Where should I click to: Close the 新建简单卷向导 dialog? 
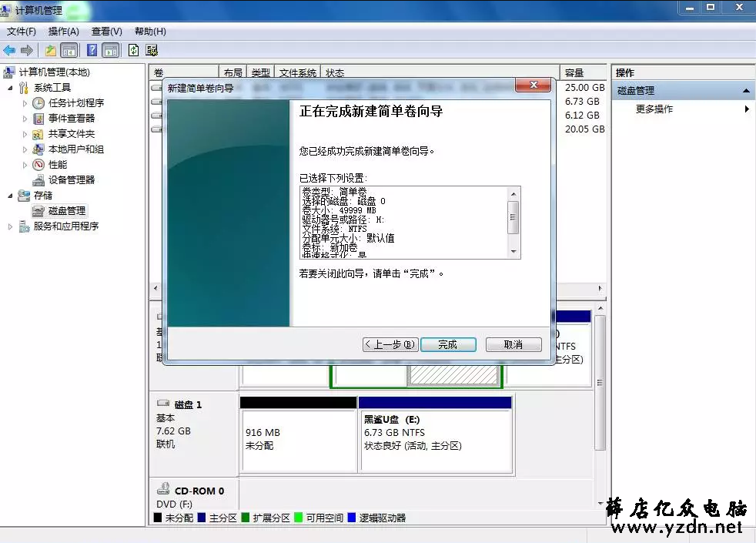[534, 85]
